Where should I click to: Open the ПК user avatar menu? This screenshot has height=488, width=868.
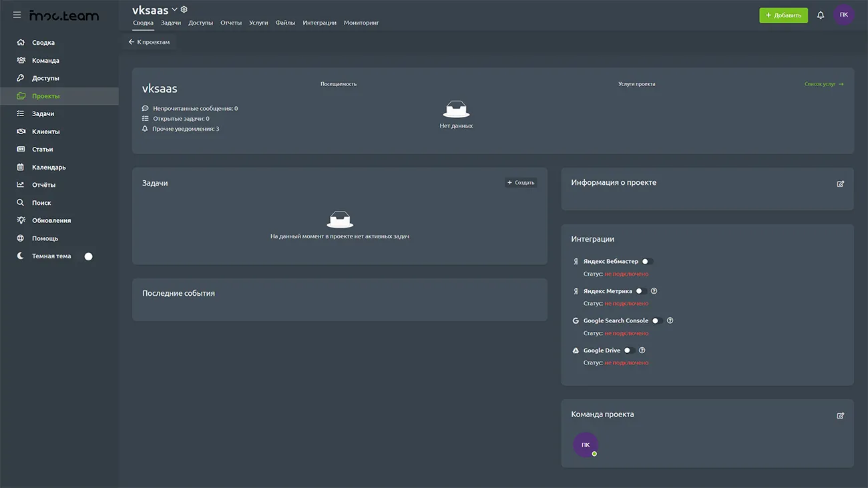point(844,15)
